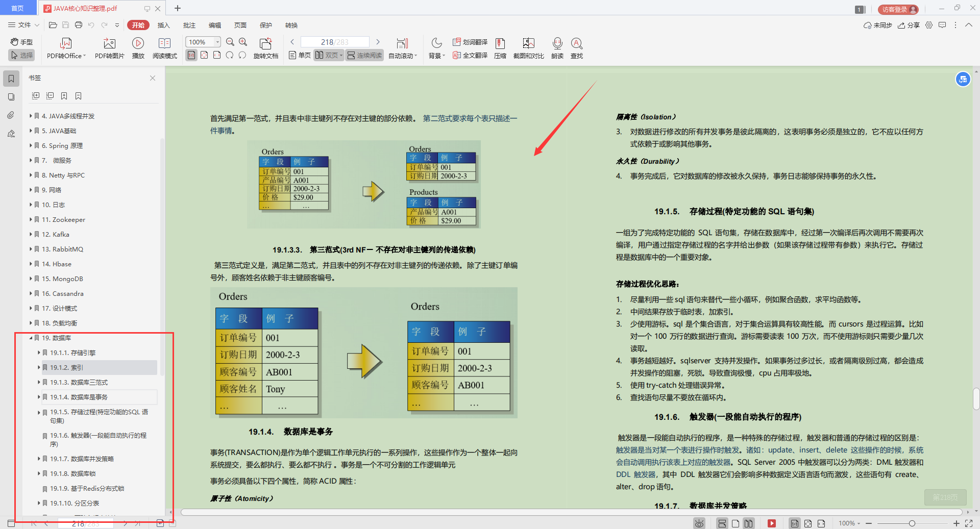The width and height of the screenshot is (980, 529).
Task: Toggle eye-protection mode in status bar
Action: 699,523
